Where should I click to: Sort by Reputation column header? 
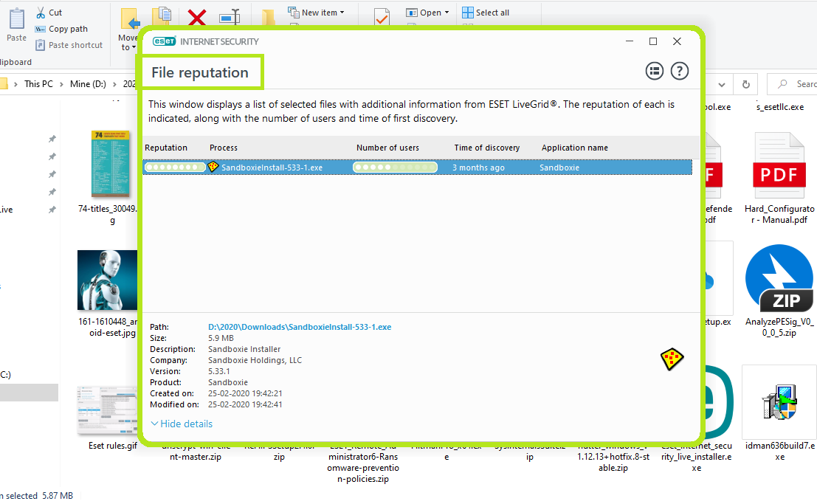click(x=166, y=148)
